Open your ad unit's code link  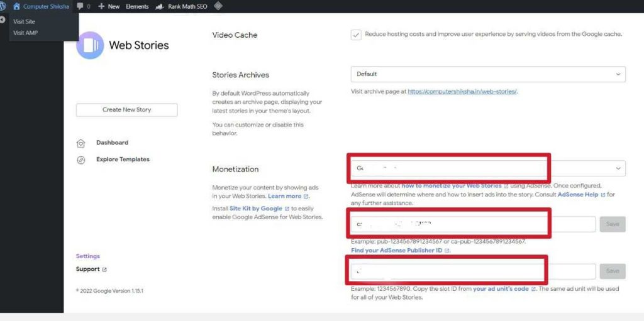click(x=501, y=289)
